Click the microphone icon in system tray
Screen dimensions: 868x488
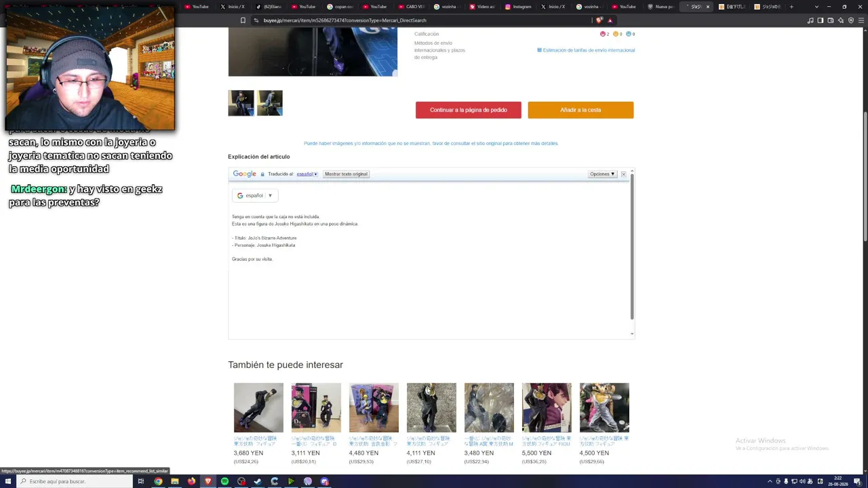(786, 481)
